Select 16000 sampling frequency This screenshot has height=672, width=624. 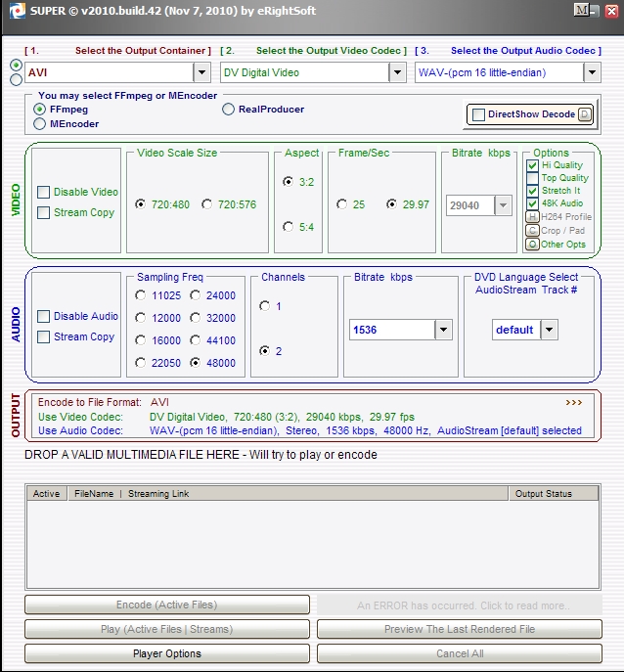(140, 340)
